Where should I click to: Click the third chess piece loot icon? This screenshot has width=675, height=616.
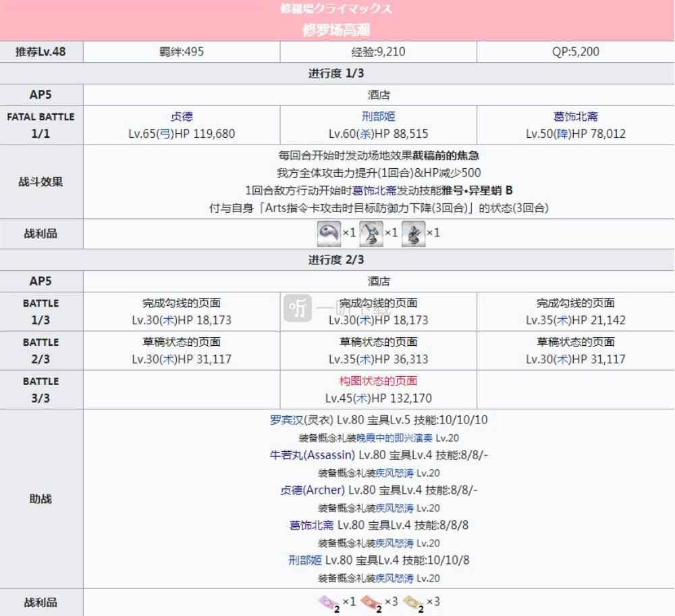412,233
